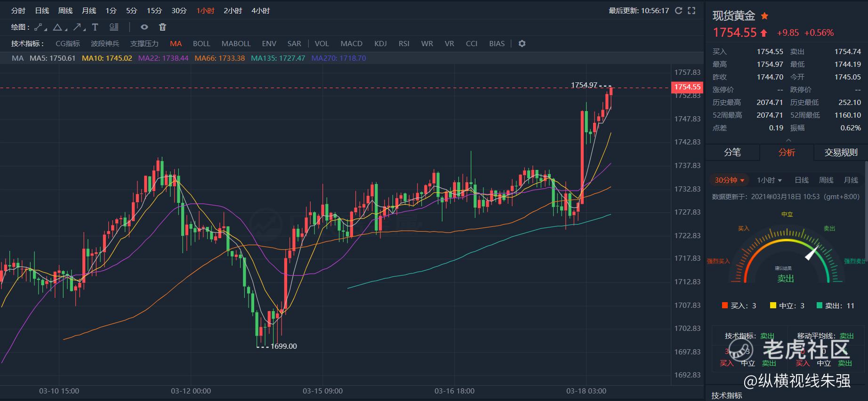
Task: Open the 1小时 analysis period dropdown
Action: point(769,180)
